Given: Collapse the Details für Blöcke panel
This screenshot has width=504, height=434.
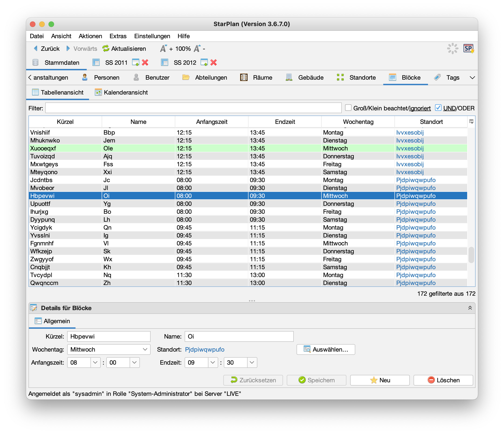Looking at the screenshot, I should (x=470, y=308).
